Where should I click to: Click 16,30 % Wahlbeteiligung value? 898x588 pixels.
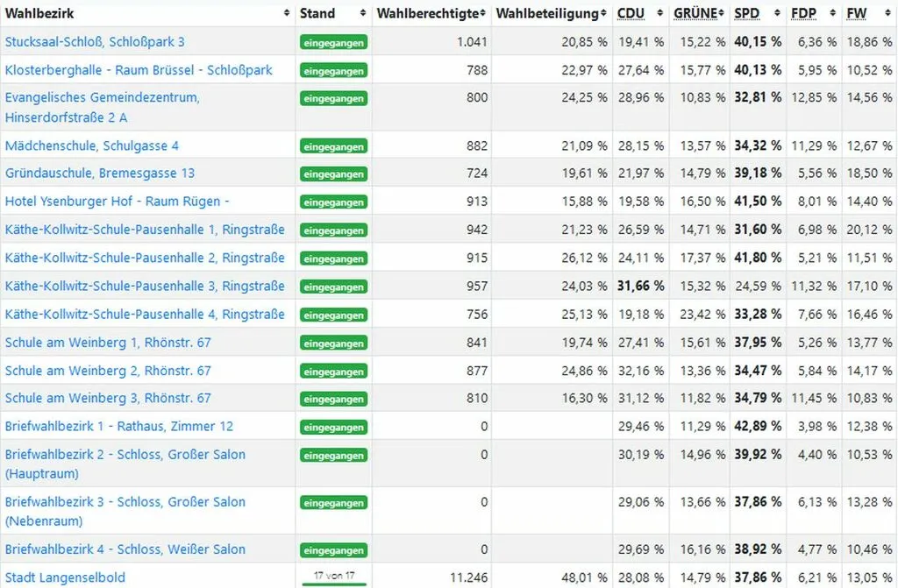pyautogui.click(x=584, y=398)
